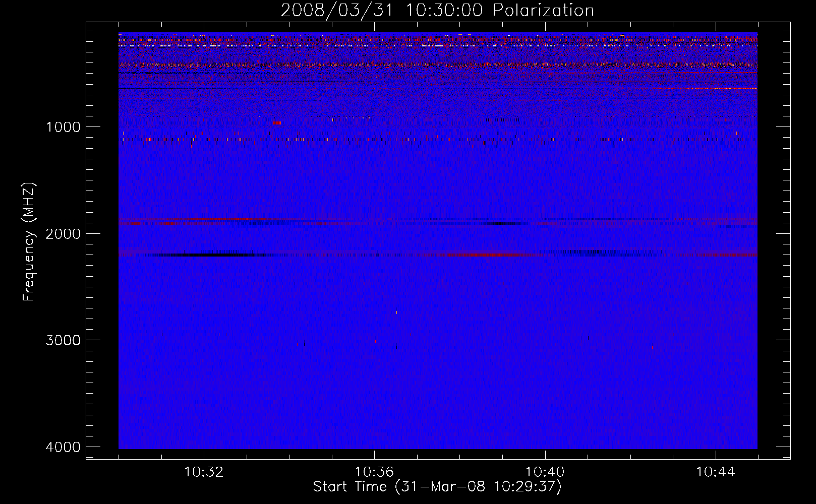Click the 10:36 time tick label
The image size is (816, 504).
374,472
